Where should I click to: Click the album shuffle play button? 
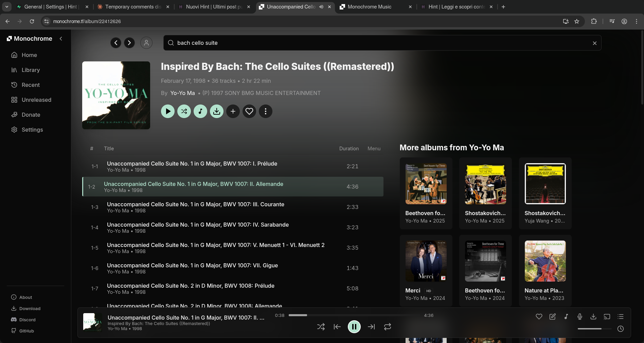(x=184, y=111)
